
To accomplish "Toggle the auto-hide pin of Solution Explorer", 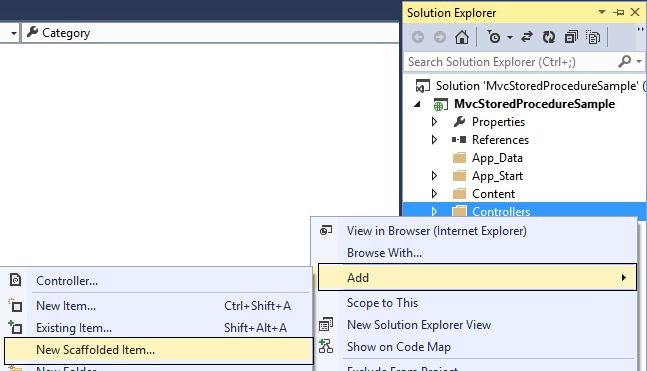I will (619, 13).
